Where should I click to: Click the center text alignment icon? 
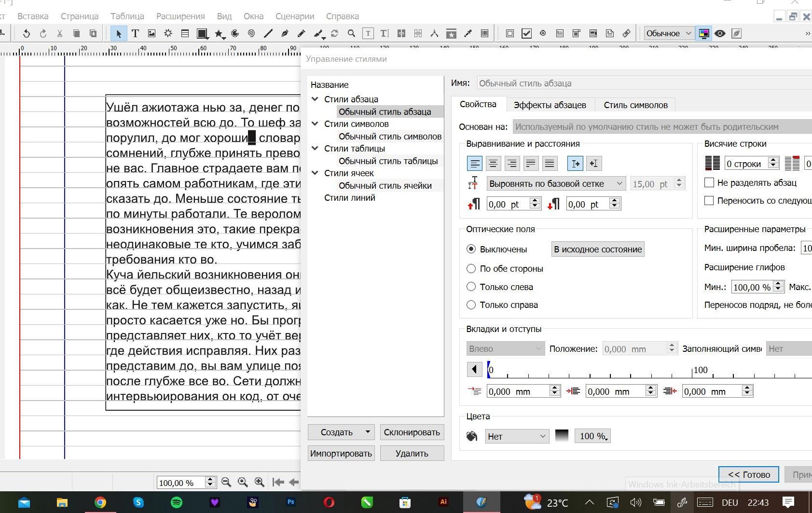point(493,164)
